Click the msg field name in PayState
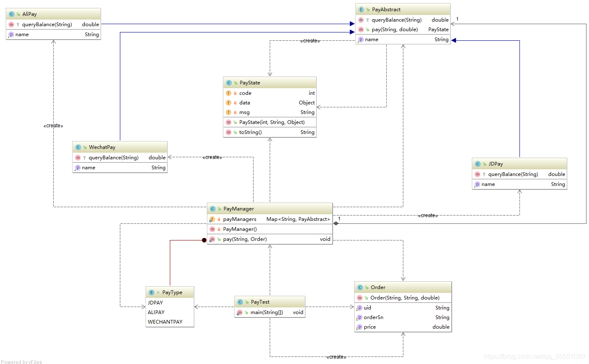 [244, 112]
